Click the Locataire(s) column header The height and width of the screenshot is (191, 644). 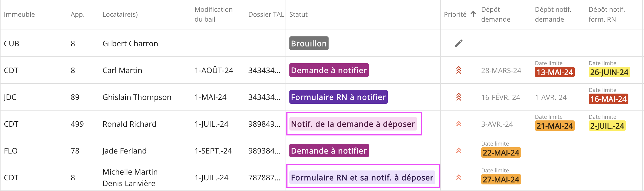click(120, 15)
